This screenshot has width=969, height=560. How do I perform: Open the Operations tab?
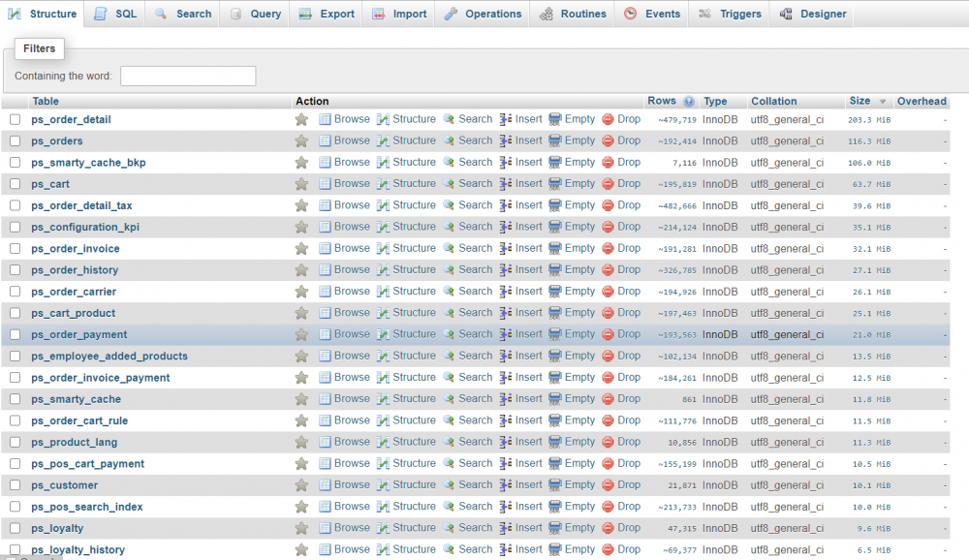[x=484, y=14]
